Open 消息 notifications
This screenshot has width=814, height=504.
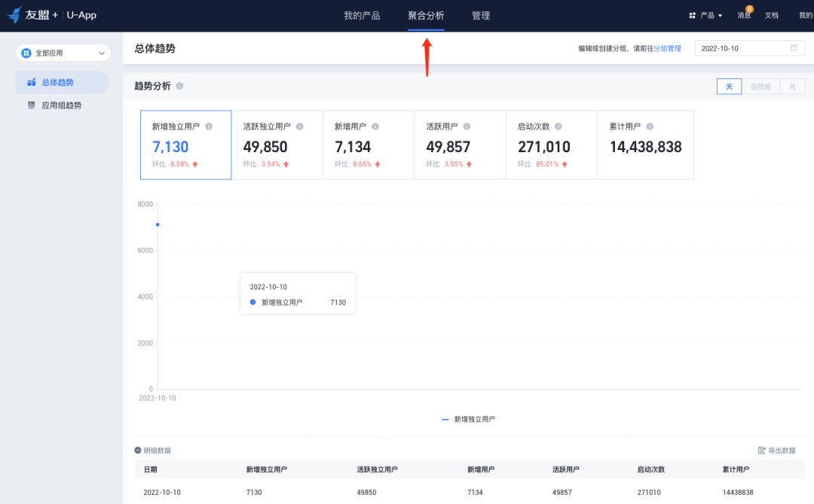coord(744,15)
